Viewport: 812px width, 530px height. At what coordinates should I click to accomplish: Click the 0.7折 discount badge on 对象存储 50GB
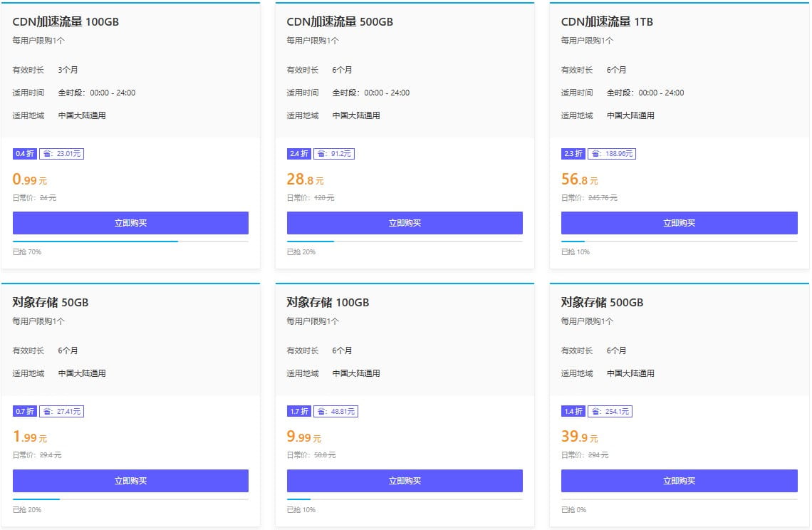point(23,411)
